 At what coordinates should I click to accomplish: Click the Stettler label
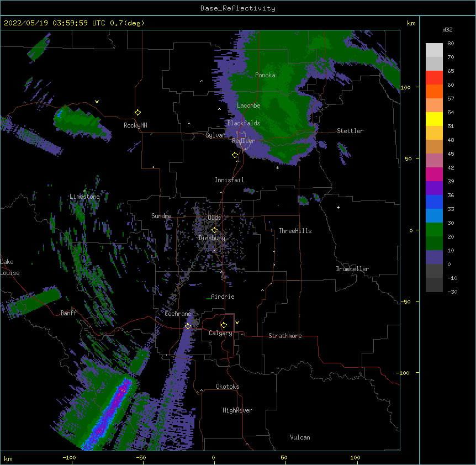tap(350, 131)
